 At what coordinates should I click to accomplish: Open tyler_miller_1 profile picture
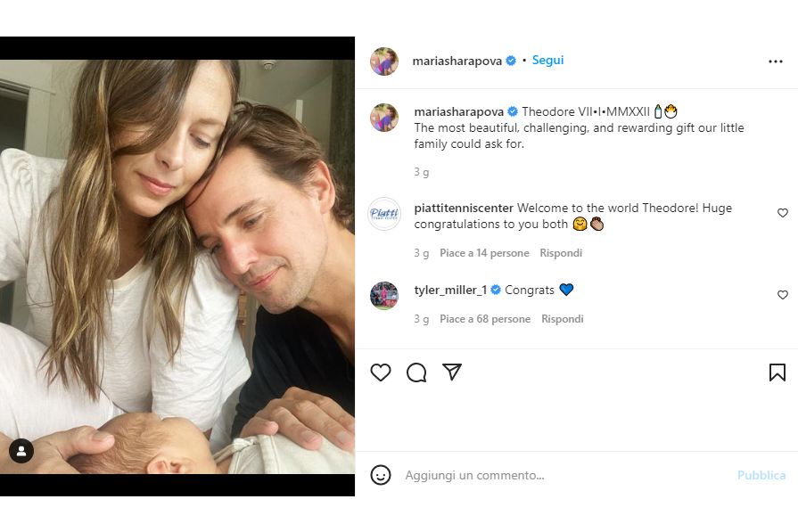384,296
